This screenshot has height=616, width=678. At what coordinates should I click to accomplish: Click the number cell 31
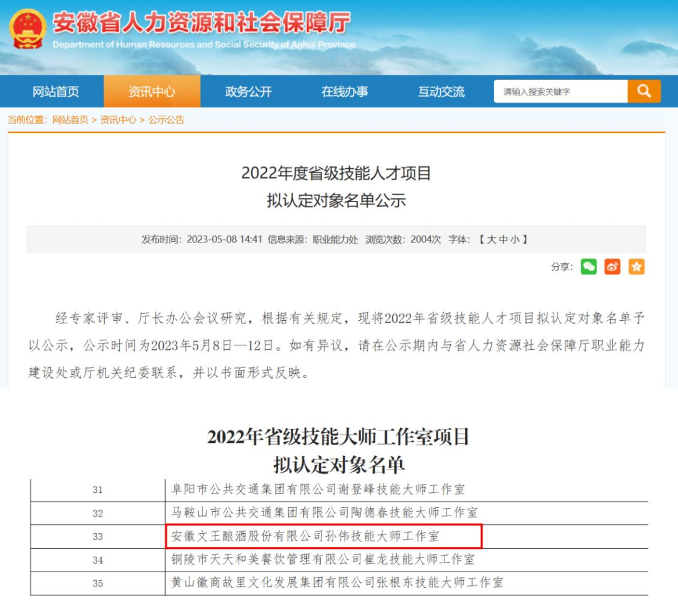point(98,490)
